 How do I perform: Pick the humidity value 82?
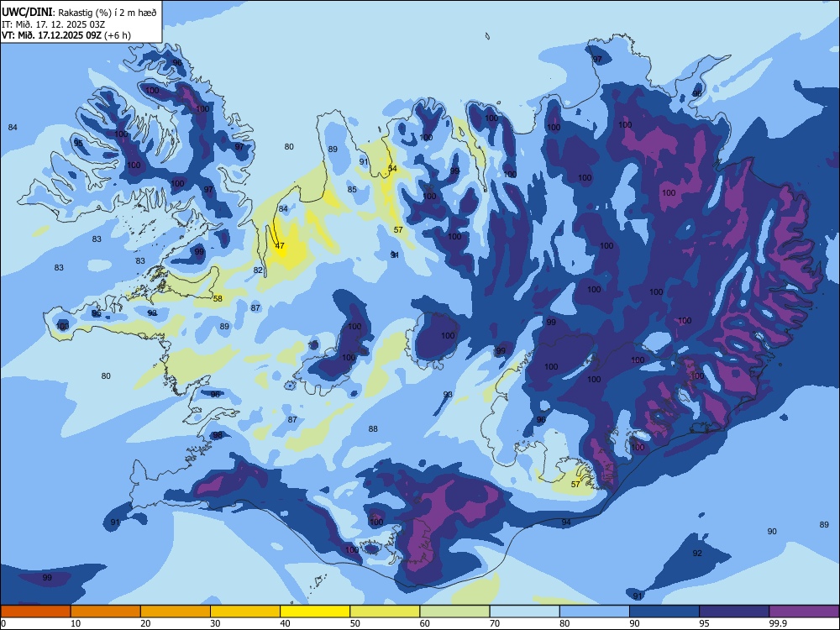258,270
